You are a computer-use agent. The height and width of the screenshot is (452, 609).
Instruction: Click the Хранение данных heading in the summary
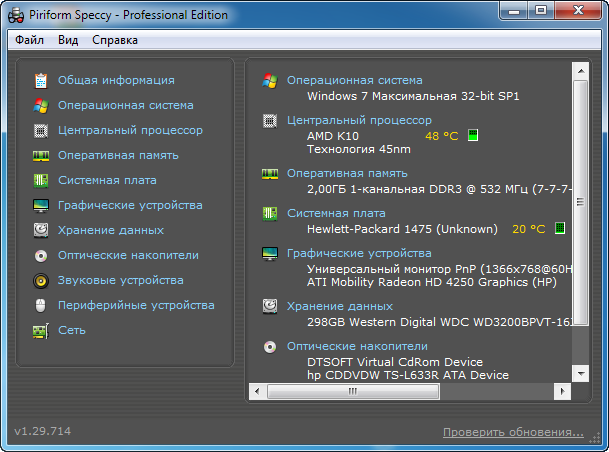[x=340, y=306]
